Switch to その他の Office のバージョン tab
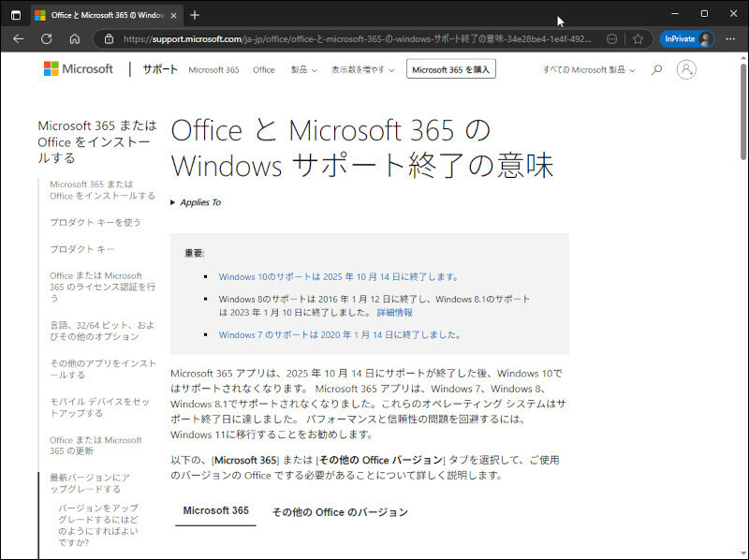Image resolution: width=749 pixels, height=560 pixels. pyautogui.click(x=340, y=512)
